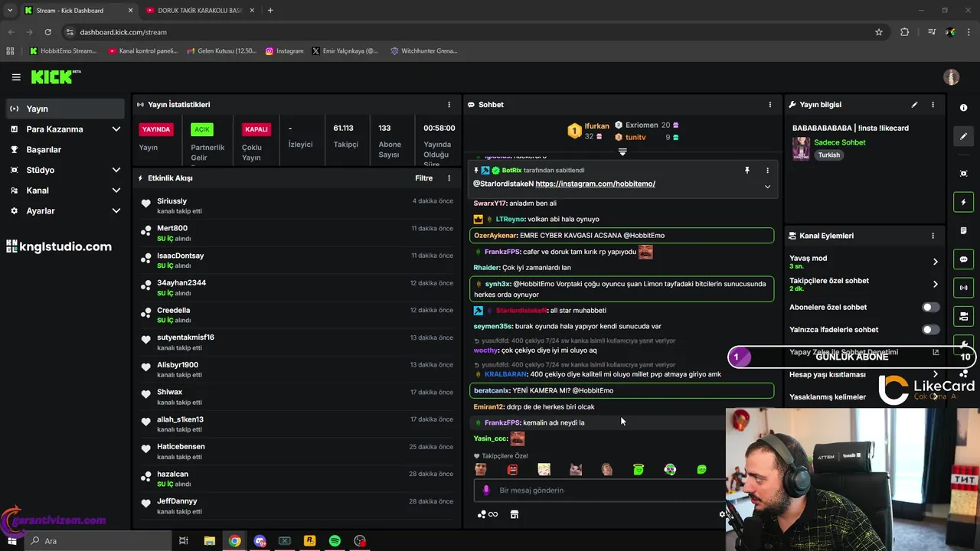
Task: Click the document icon in right sidebar
Action: tap(963, 230)
